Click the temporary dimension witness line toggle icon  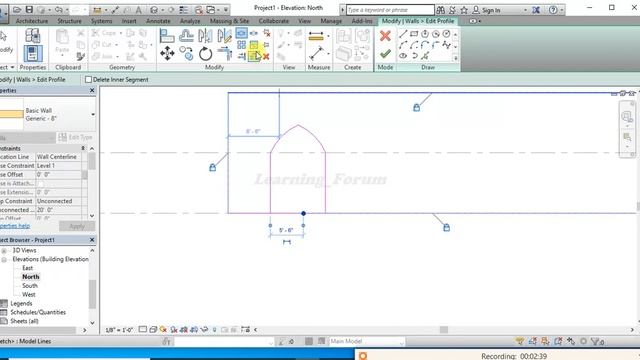tap(287, 242)
